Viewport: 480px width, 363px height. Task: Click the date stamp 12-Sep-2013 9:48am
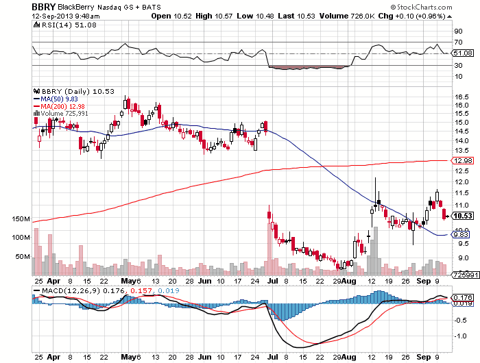(x=66, y=16)
